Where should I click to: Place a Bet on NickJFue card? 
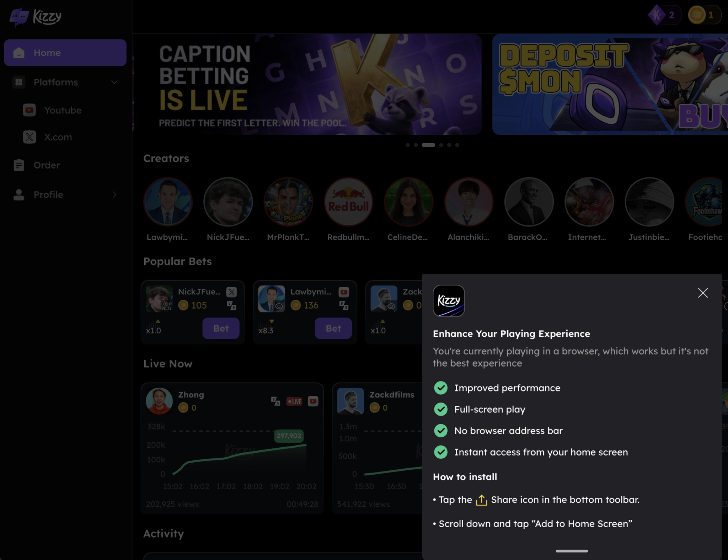[x=221, y=328]
